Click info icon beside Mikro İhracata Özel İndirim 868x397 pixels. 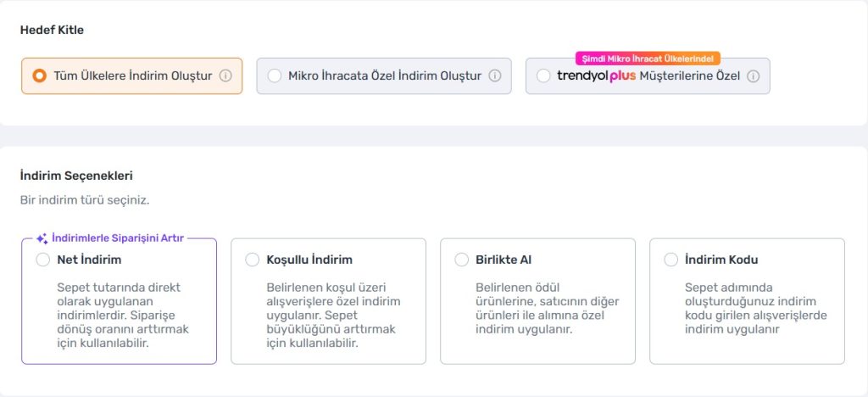point(495,75)
